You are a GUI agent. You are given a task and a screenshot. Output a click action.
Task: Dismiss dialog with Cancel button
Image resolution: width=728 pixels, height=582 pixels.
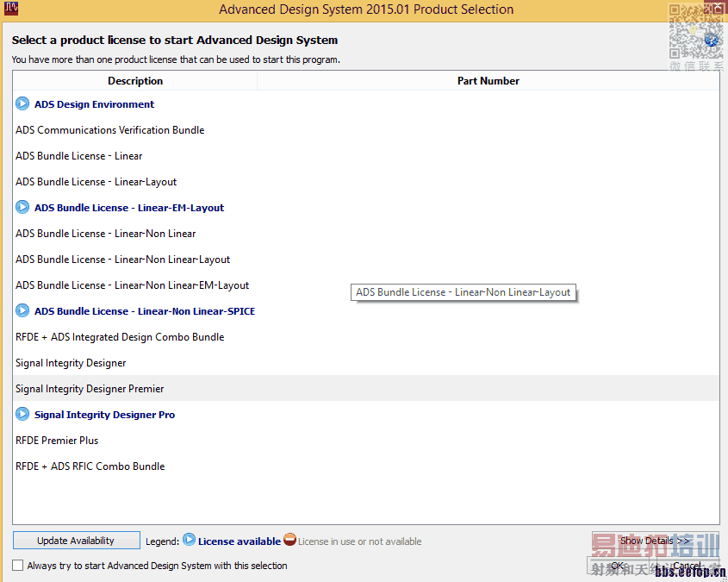686,566
